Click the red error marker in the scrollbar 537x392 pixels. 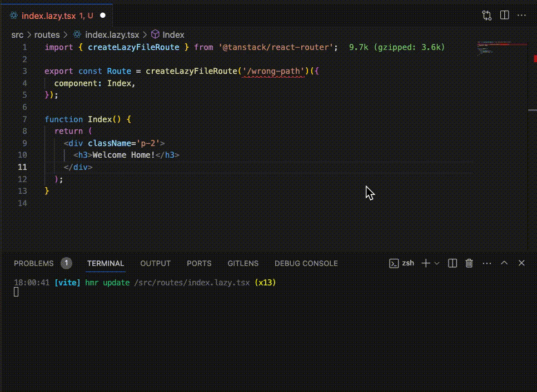535,59
